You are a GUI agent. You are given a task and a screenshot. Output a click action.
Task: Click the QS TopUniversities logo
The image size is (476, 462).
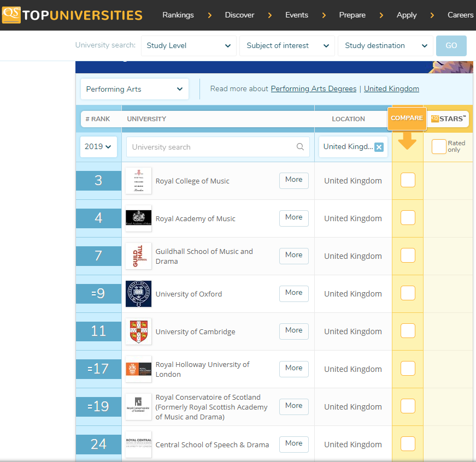tap(72, 15)
